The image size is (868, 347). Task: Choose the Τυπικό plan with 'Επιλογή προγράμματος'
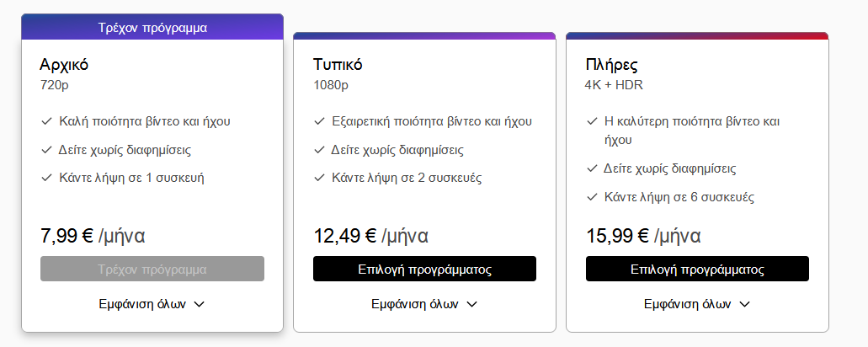pyautogui.click(x=424, y=270)
